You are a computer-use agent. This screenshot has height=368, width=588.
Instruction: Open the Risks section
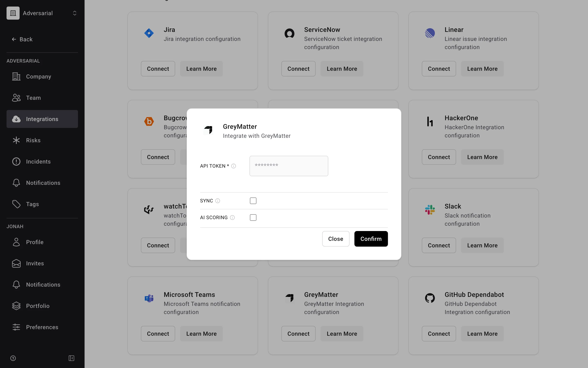pos(42,140)
